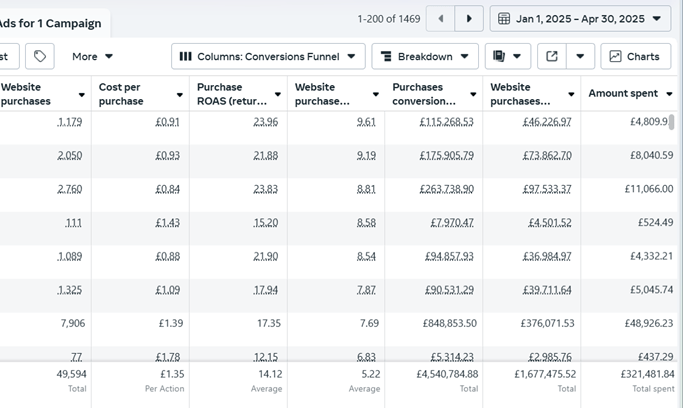Image resolution: width=683 pixels, height=408 pixels.
Task: Open Columns: Conversions Funnel dropdown
Action: click(x=268, y=57)
